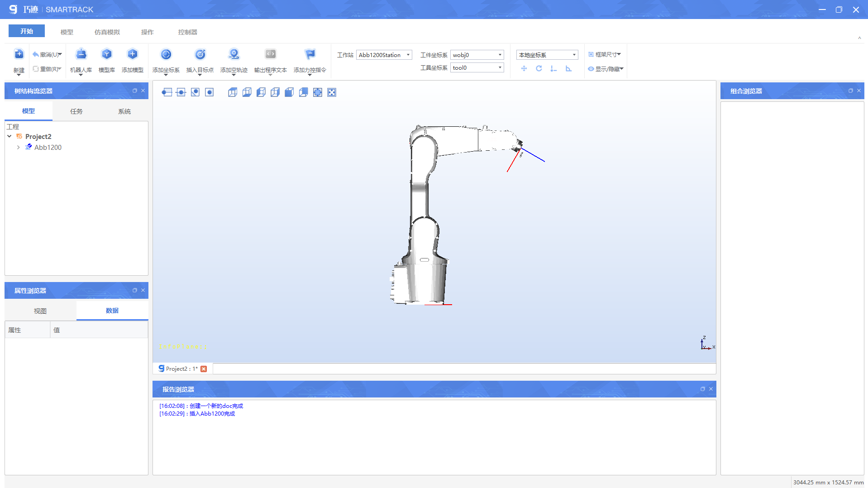Click the 属性 column header

(x=28, y=330)
